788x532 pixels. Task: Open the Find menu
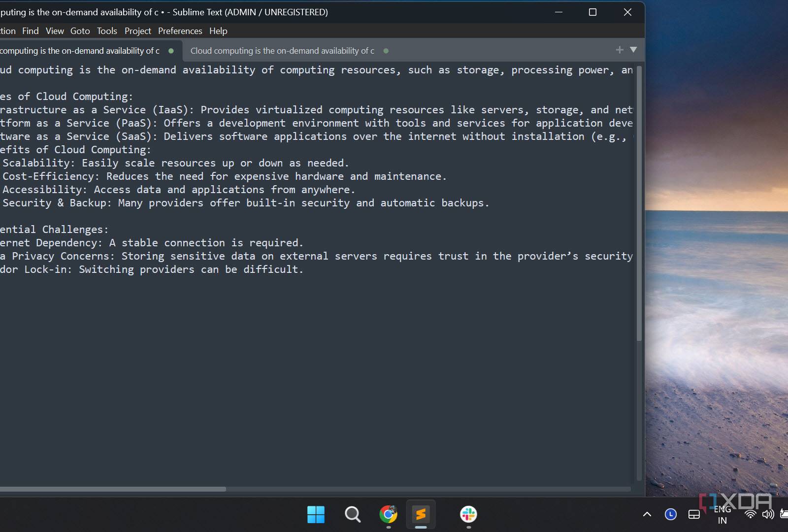30,31
